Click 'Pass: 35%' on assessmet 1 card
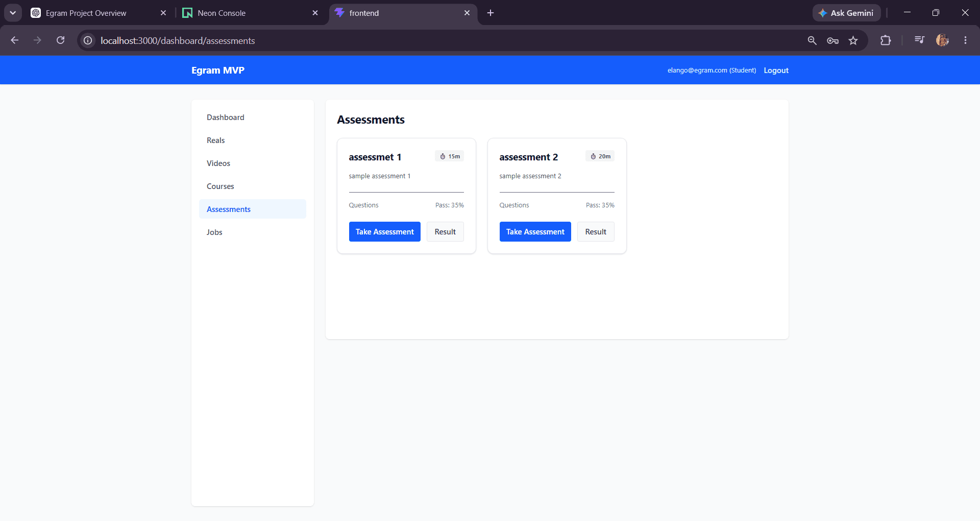This screenshot has height=521, width=980. 449,205
